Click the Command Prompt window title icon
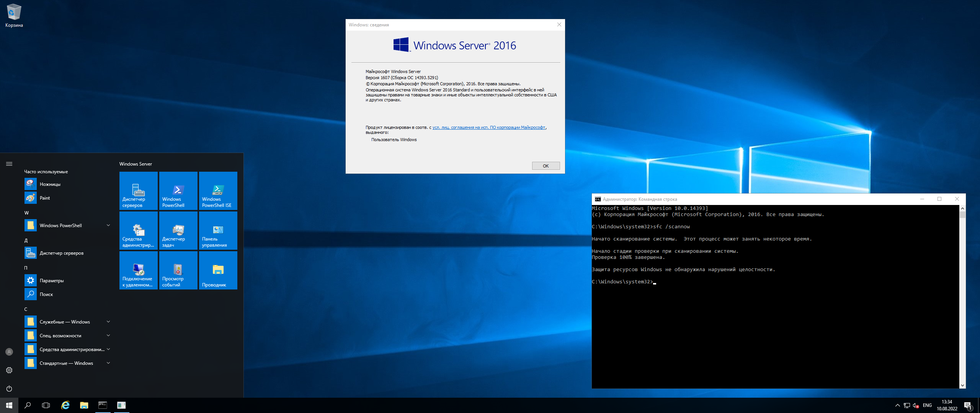This screenshot has width=980, height=413. click(x=598, y=199)
